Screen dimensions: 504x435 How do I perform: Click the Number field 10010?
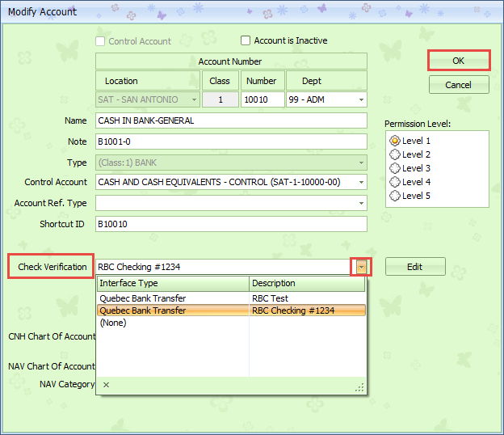[x=262, y=99]
